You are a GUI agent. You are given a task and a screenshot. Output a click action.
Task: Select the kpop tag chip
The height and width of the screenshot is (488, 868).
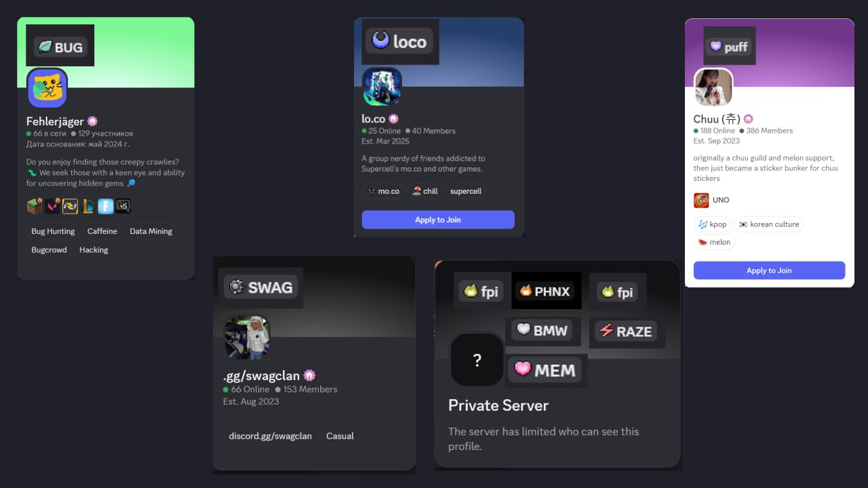712,224
